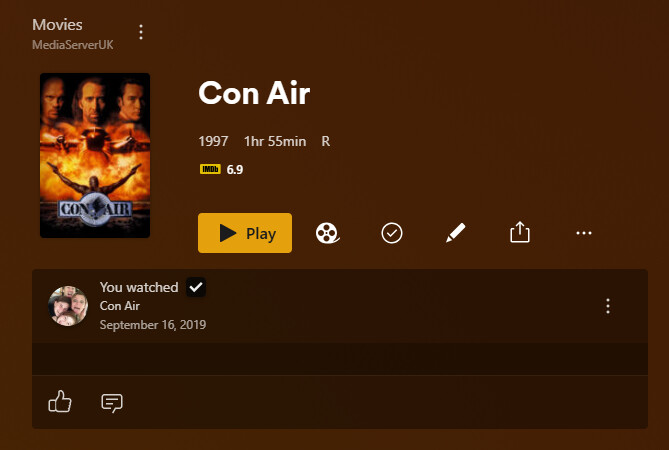This screenshot has height=450, width=669.
Task: Click the Con Air poster thumbnail
Action: (x=95, y=155)
